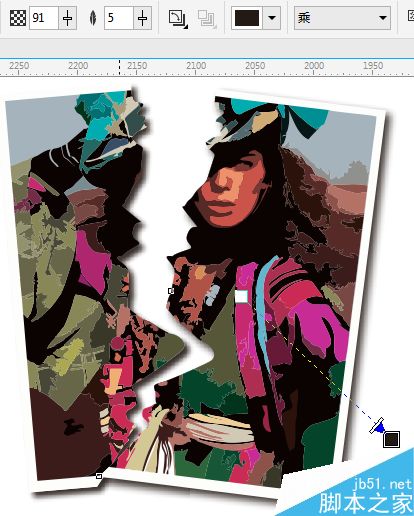Open the feathering slider popup button

[142, 18]
